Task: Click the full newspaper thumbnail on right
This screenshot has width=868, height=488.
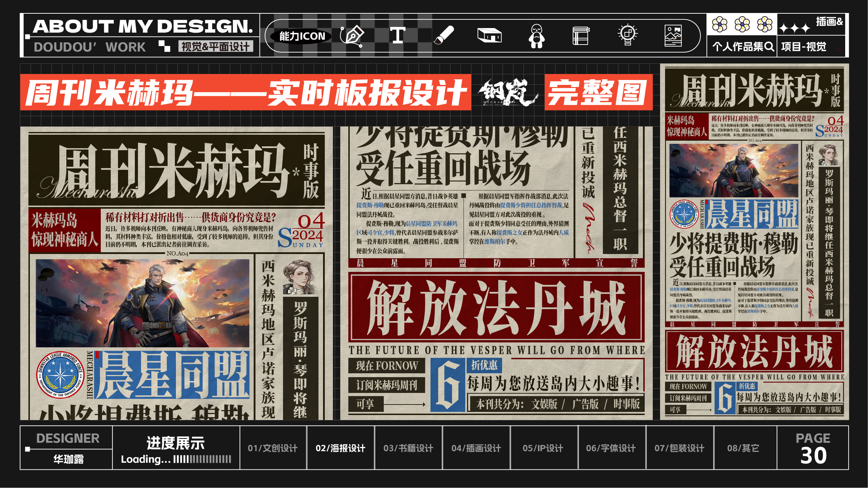Action: [x=754, y=242]
